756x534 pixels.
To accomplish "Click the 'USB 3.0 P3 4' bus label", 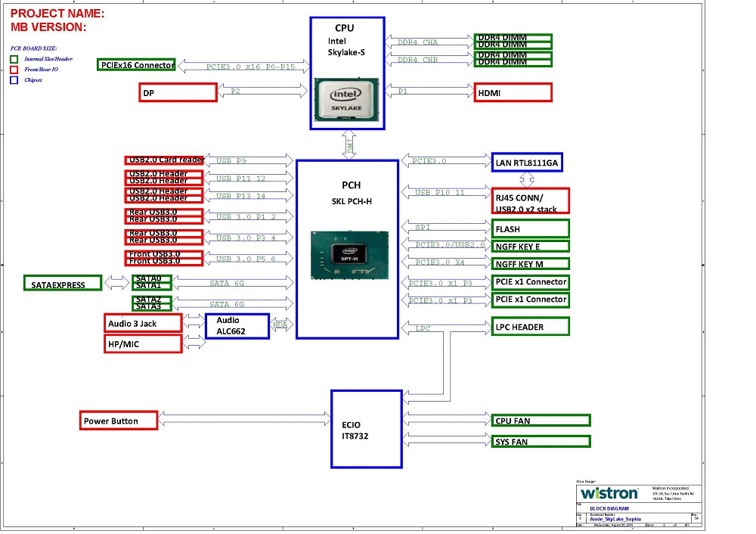I will [x=246, y=238].
